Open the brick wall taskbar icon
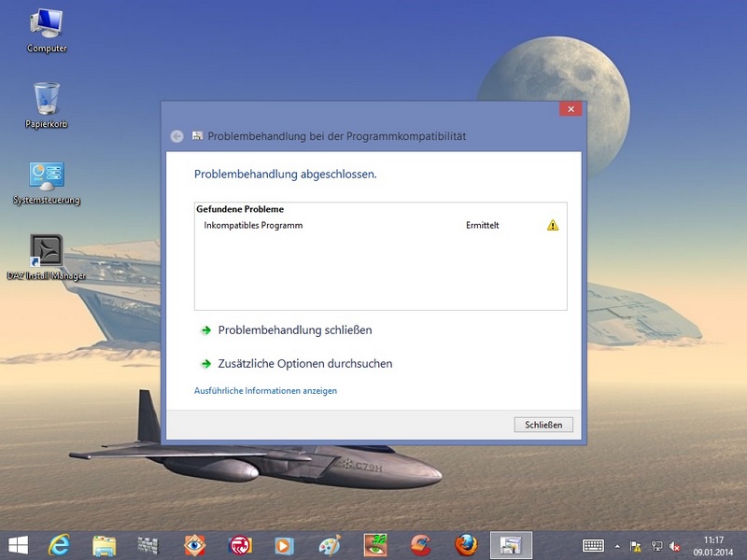The image size is (747, 560). tap(148, 546)
